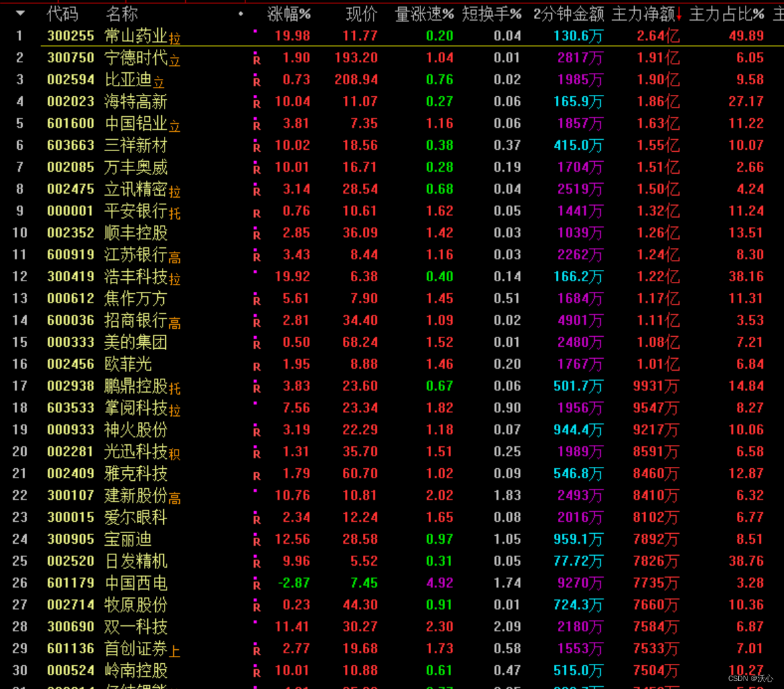Viewport: 784px width, 689px height.
Task: Open the dropdown triangle left of 代码 header
Action: coord(20,13)
